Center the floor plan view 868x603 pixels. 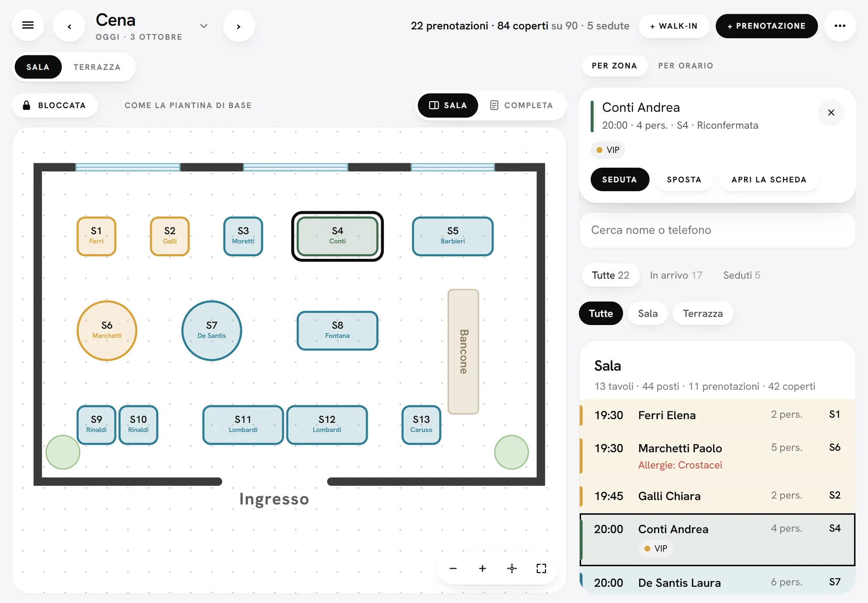[x=512, y=568]
